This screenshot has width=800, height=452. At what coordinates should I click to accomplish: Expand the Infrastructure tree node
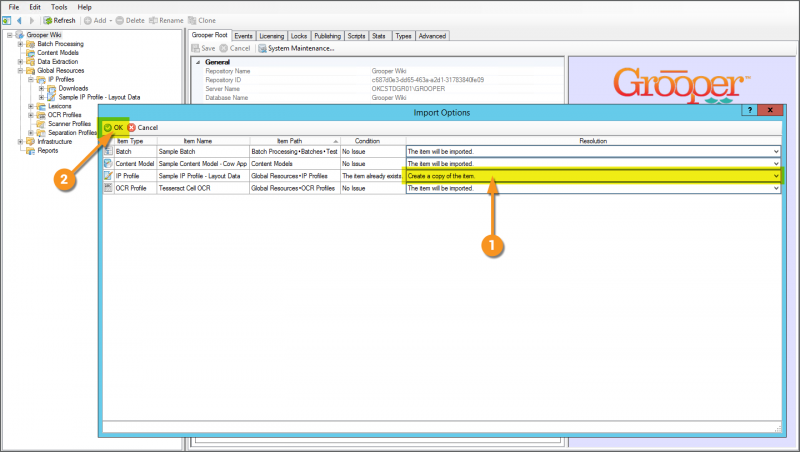click(20, 141)
